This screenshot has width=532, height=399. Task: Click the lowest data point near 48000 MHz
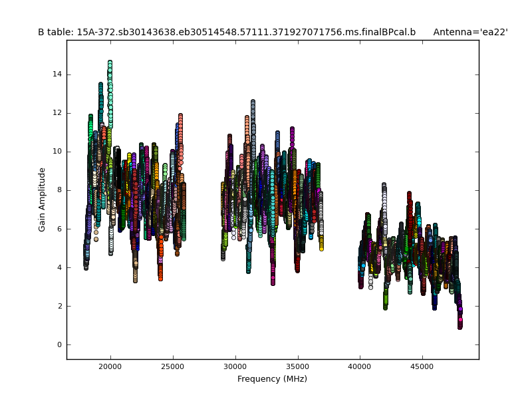460,326
